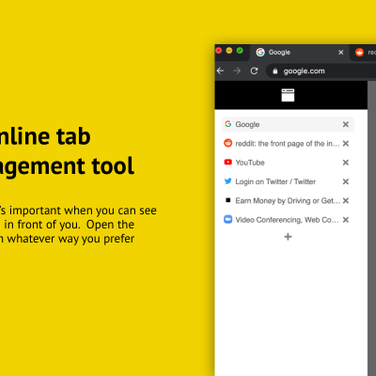376x376 pixels.
Task: Click the window icon in black header
Action: click(x=288, y=95)
